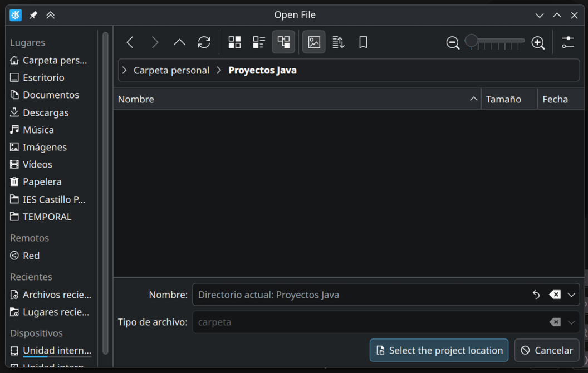Adjust the icon size slider

[494, 42]
